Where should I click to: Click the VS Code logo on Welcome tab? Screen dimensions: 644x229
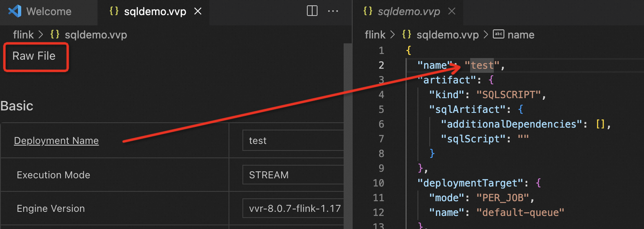coord(15,11)
